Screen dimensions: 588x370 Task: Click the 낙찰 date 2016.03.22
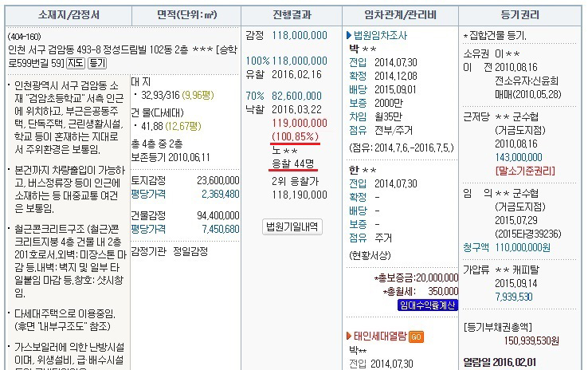(296, 109)
